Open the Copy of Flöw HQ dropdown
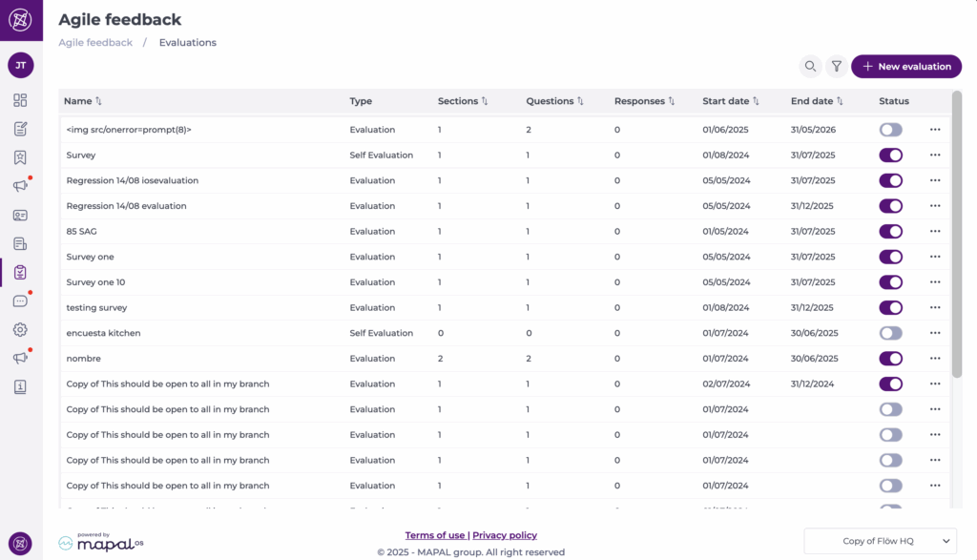 click(879, 541)
